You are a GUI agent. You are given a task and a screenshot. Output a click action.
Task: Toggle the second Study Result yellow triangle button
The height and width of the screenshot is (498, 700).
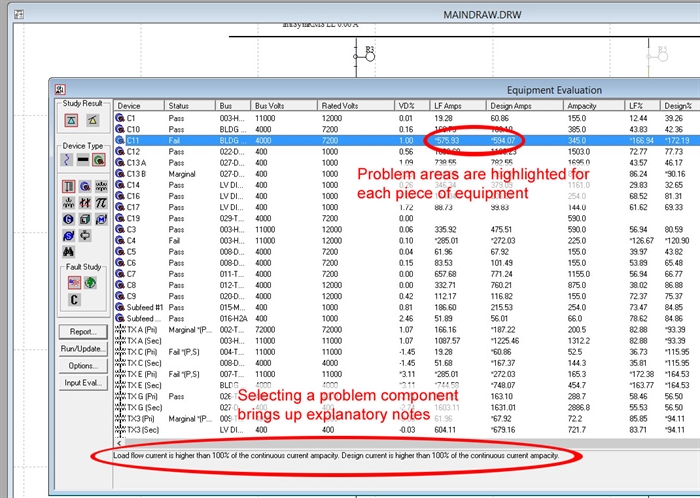tap(92, 120)
